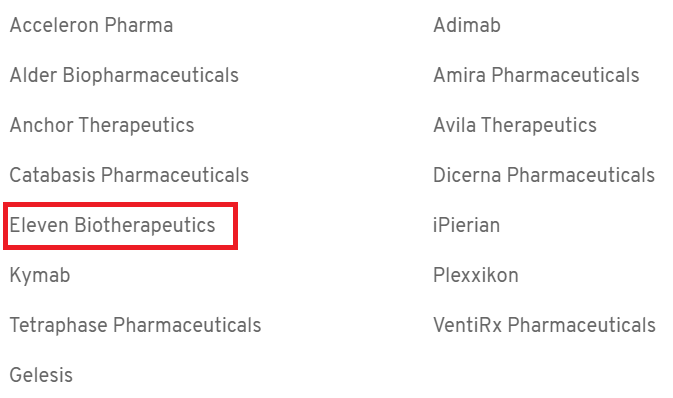Click the Kymab link
This screenshot has width=673, height=398.
click(40, 276)
